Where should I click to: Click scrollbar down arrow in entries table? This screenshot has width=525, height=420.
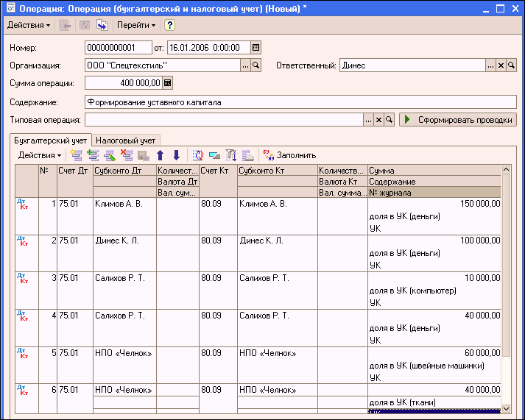(506, 407)
